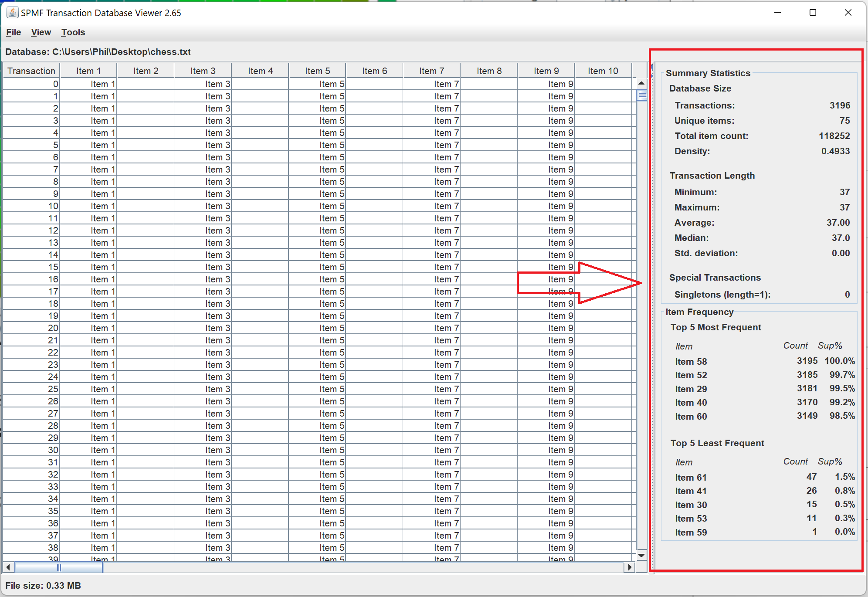Maximize the SPMF viewer window

(813, 13)
